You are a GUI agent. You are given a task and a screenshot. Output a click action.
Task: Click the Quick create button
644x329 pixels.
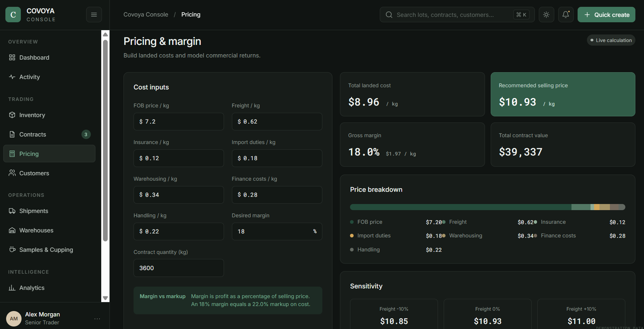click(606, 15)
